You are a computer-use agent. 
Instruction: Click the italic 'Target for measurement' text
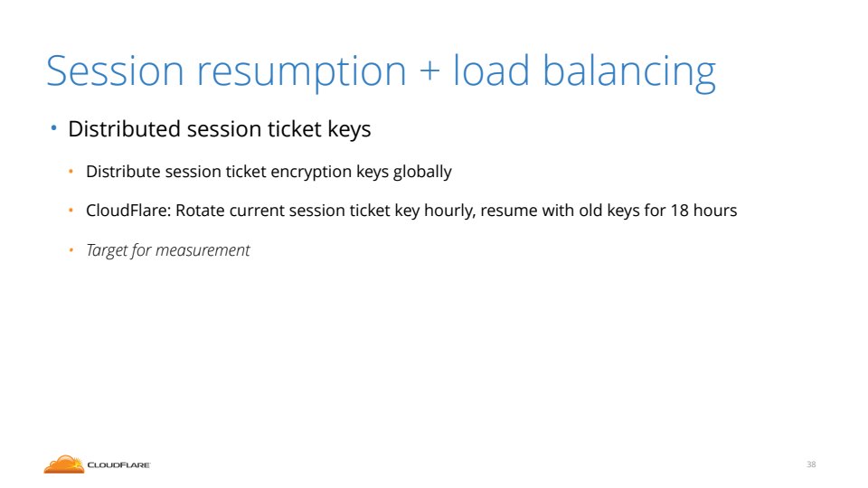pos(167,250)
